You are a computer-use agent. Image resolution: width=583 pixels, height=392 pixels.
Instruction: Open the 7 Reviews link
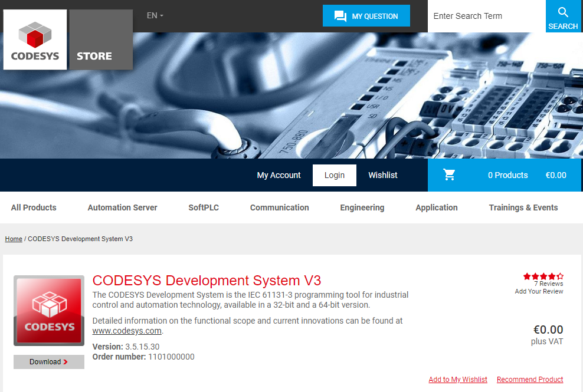[548, 284]
